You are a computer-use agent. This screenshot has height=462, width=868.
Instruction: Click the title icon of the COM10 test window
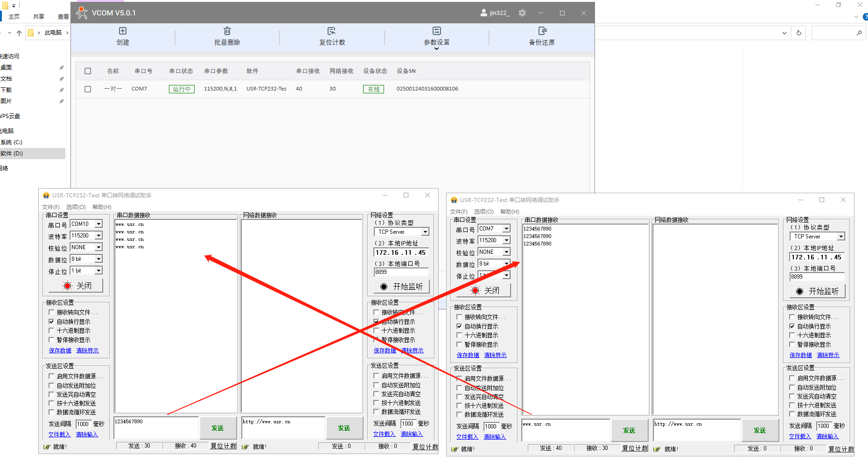(46, 195)
